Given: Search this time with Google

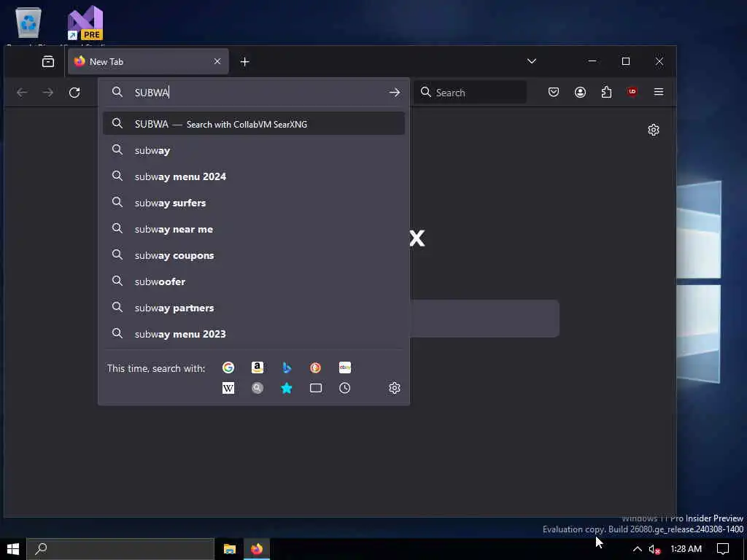Looking at the screenshot, I should (x=228, y=367).
